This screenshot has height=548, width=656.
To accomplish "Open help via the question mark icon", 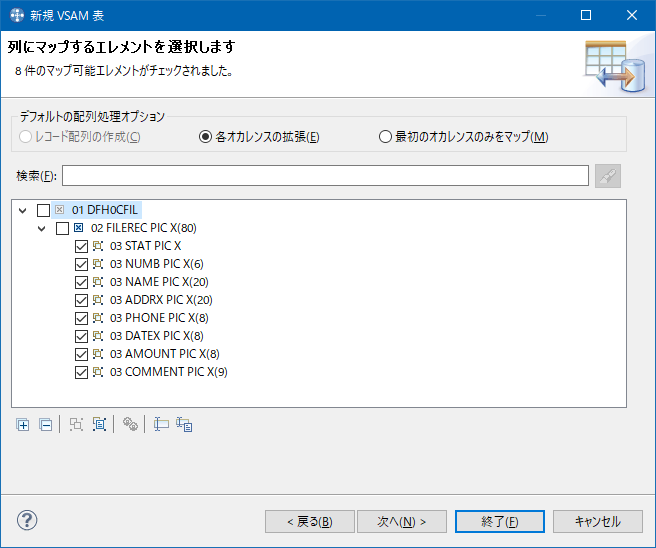I will [x=27, y=520].
